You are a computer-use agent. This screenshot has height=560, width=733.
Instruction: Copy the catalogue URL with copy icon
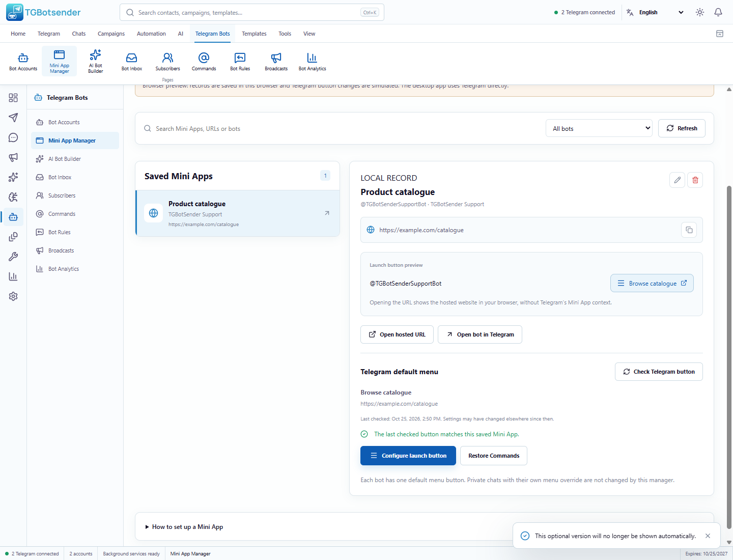pyautogui.click(x=689, y=230)
